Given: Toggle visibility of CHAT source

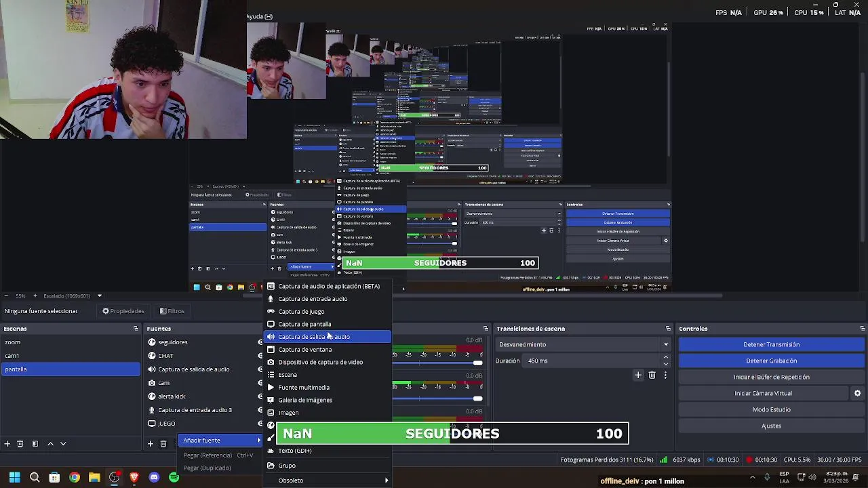Looking at the screenshot, I should click(260, 356).
